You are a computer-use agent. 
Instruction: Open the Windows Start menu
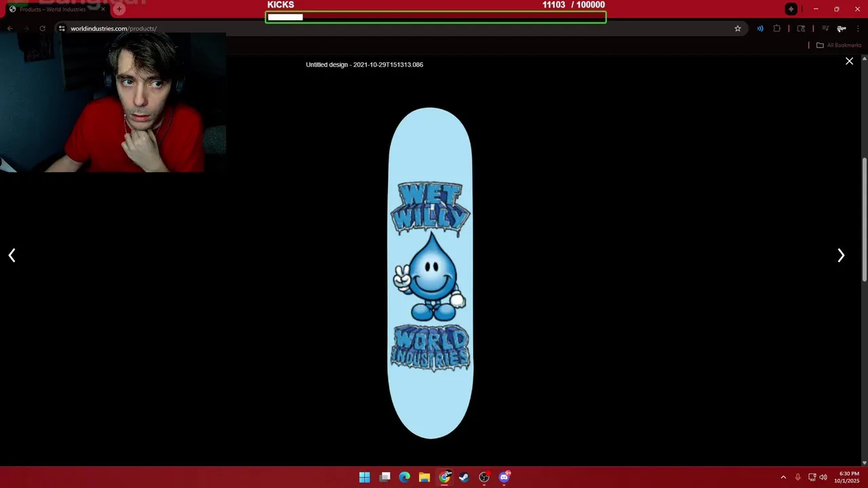tap(364, 477)
